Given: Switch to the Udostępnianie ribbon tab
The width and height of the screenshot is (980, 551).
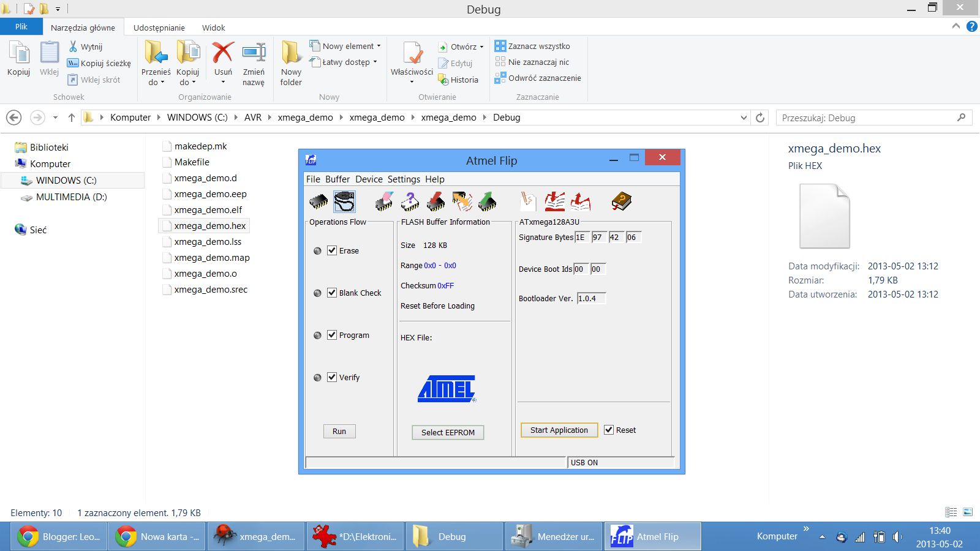Looking at the screenshot, I should point(159,28).
